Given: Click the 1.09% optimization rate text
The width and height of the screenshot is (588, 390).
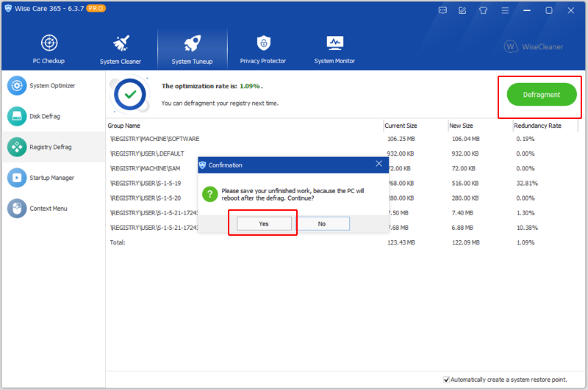Looking at the screenshot, I should point(250,86).
